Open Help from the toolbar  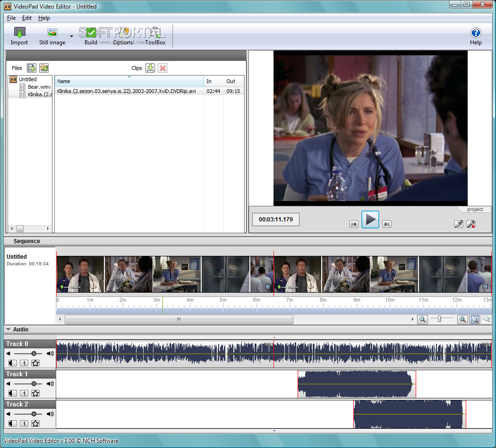[x=475, y=36]
